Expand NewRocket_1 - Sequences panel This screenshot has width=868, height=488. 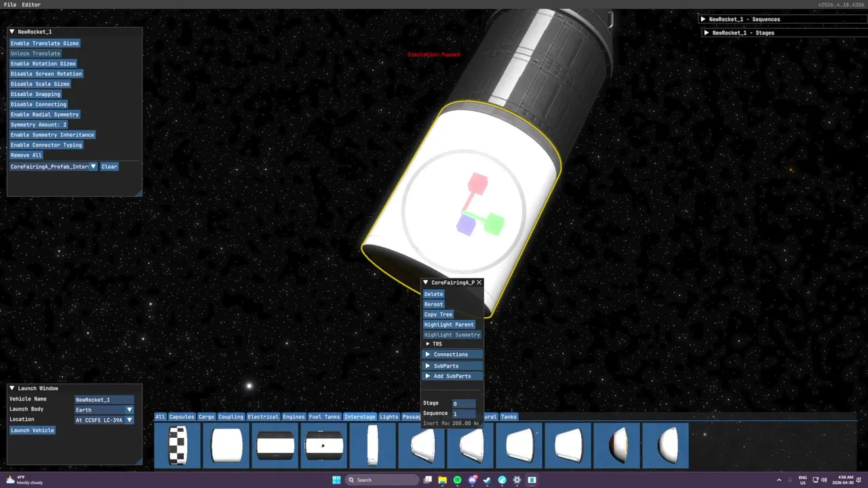703,20
